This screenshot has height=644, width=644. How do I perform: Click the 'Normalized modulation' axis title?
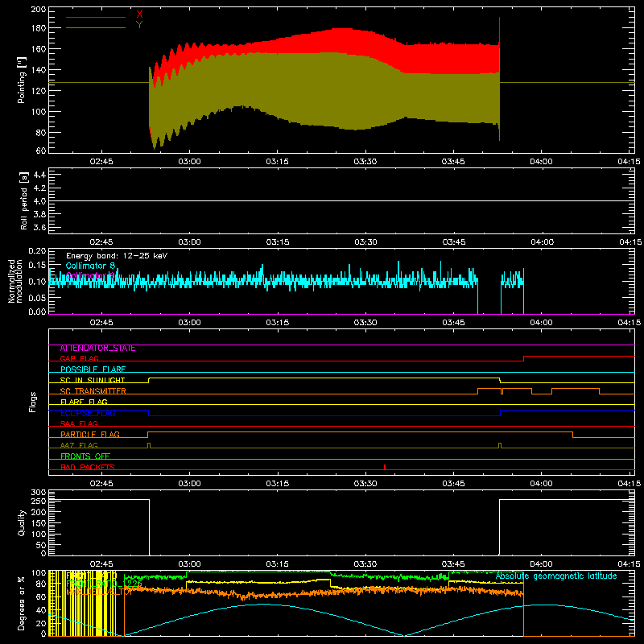pyautogui.click(x=16, y=281)
